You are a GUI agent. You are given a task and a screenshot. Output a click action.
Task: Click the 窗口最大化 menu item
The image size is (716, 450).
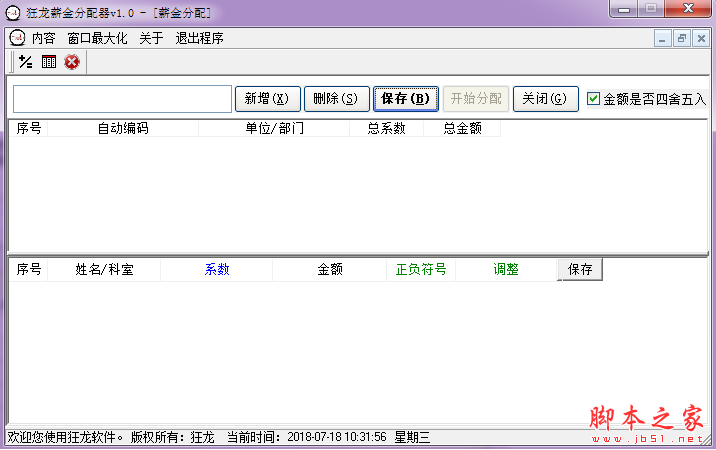pyautogui.click(x=97, y=38)
